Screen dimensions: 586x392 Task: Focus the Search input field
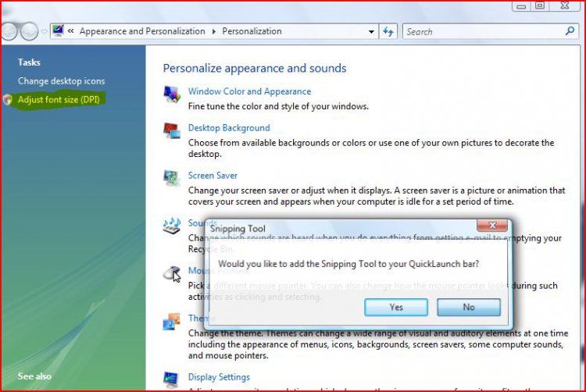click(x=484, y=31)
